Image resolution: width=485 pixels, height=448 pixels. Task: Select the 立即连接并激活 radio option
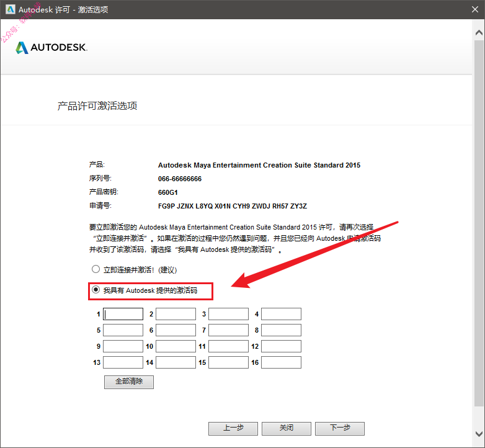coord(96,269)
